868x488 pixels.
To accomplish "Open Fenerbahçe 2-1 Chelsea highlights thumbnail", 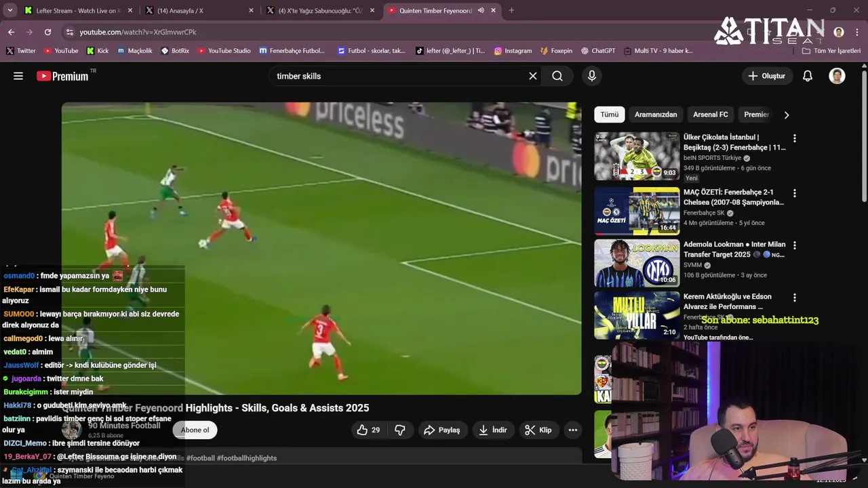I will click(637, 211).
